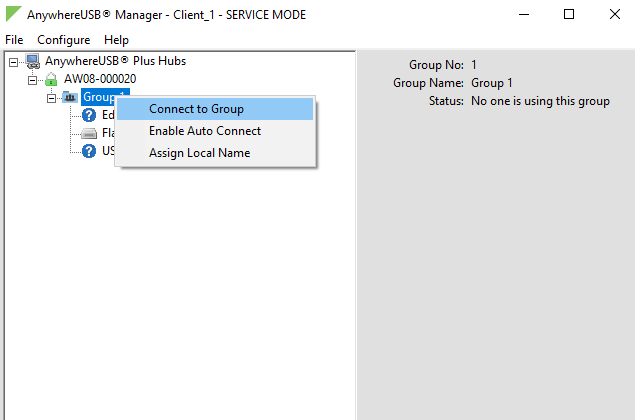The width and height of the screenshot is (635, 420).
Task: Click the AnywhereUSB Plus Hubs computer icon
Action: pyautogui.click(x=33, y=61)
